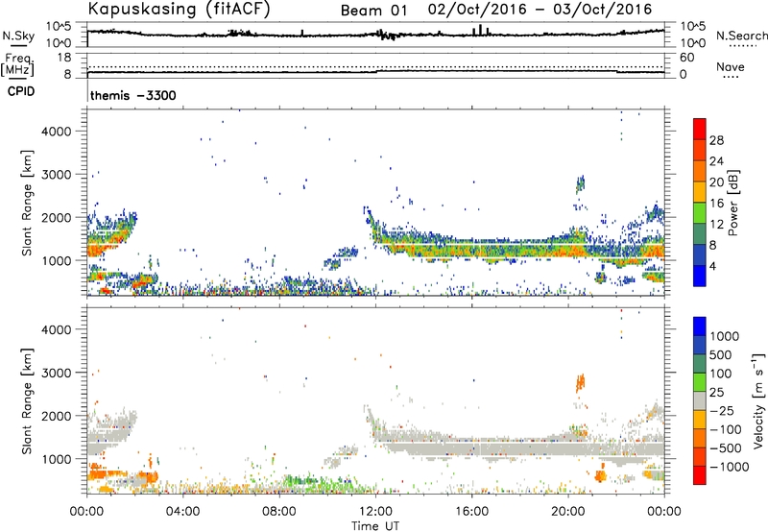
Task: Click the '16:00' time axis tick label
Action: (471, 512)
